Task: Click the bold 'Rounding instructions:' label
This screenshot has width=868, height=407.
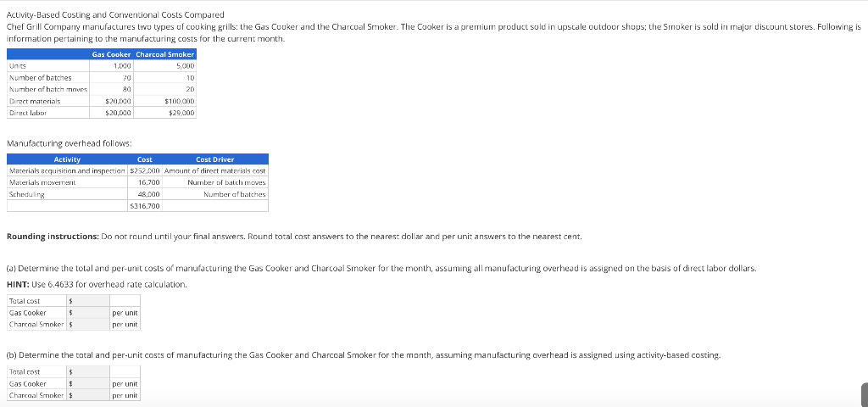Action: pyautogui.click(x=53, y=237)
